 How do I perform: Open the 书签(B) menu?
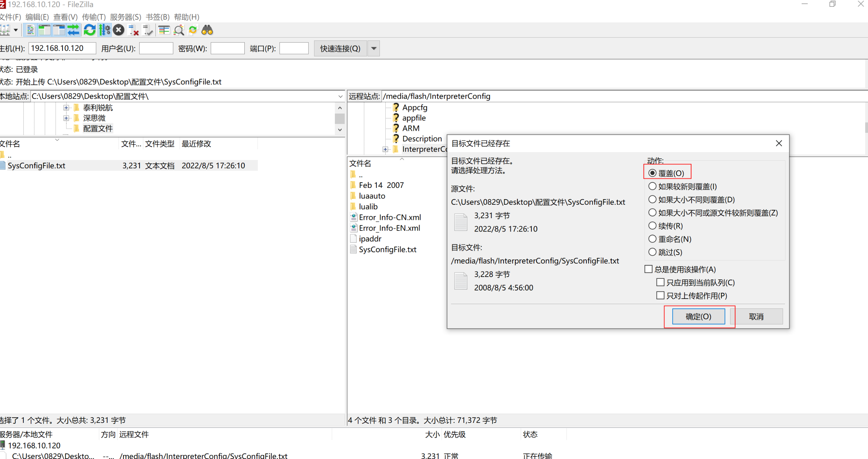[x=157, y=17]
